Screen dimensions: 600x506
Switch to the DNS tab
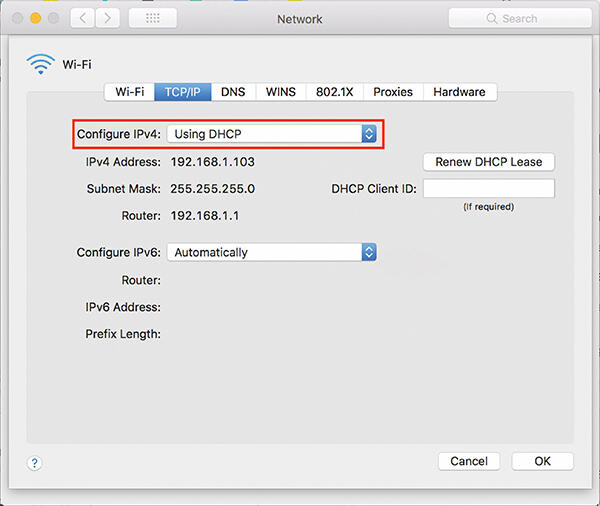click(x=233, y=92)
